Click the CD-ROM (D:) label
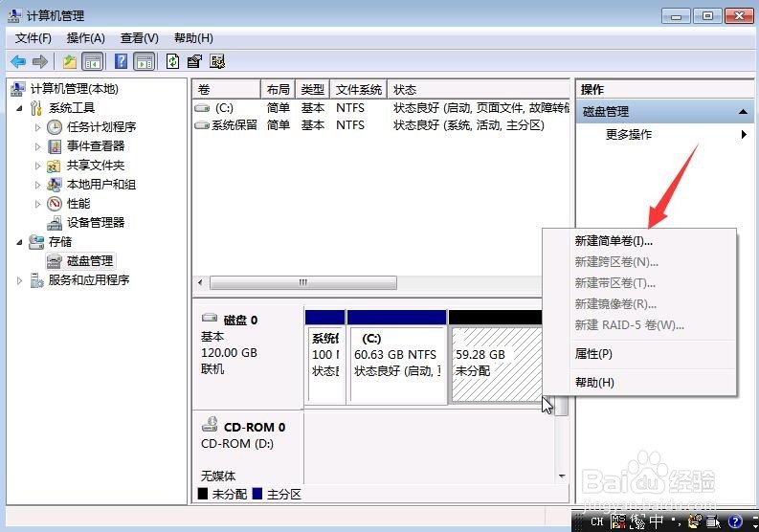759x532 pixels. (237, 443)
